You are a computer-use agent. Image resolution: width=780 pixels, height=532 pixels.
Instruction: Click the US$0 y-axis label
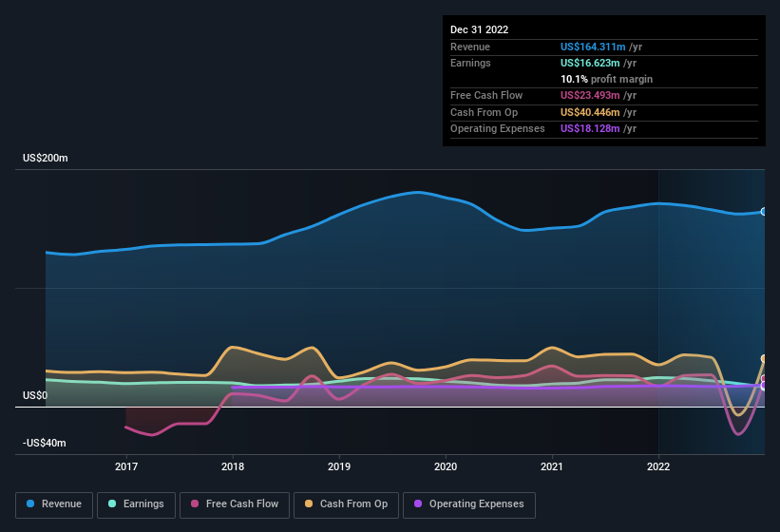(x=35, y=395)
